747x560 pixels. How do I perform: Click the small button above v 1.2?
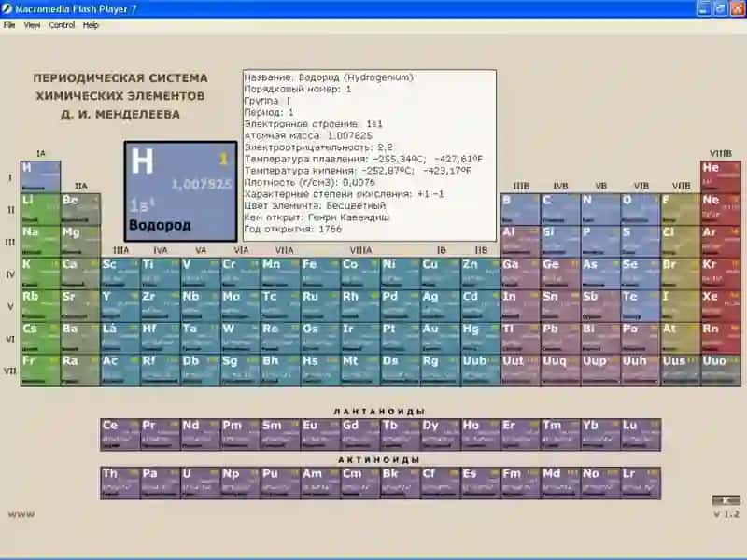(726, 500)
